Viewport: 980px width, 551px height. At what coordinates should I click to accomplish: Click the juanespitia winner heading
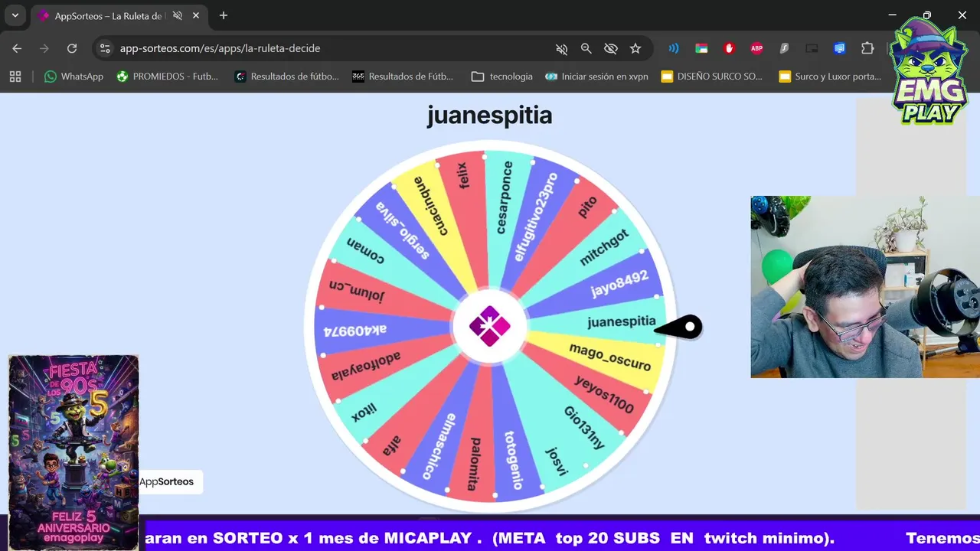[x=489, y=116]
